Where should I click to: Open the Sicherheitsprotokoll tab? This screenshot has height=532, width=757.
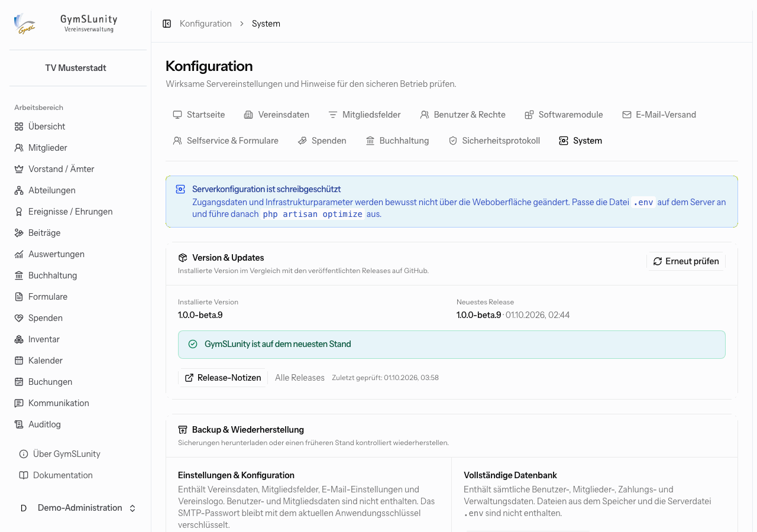(494, 141)
